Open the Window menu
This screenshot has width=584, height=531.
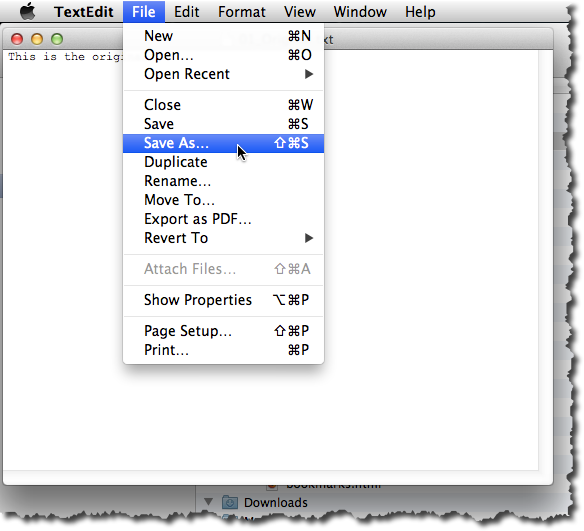coord(360,12)
